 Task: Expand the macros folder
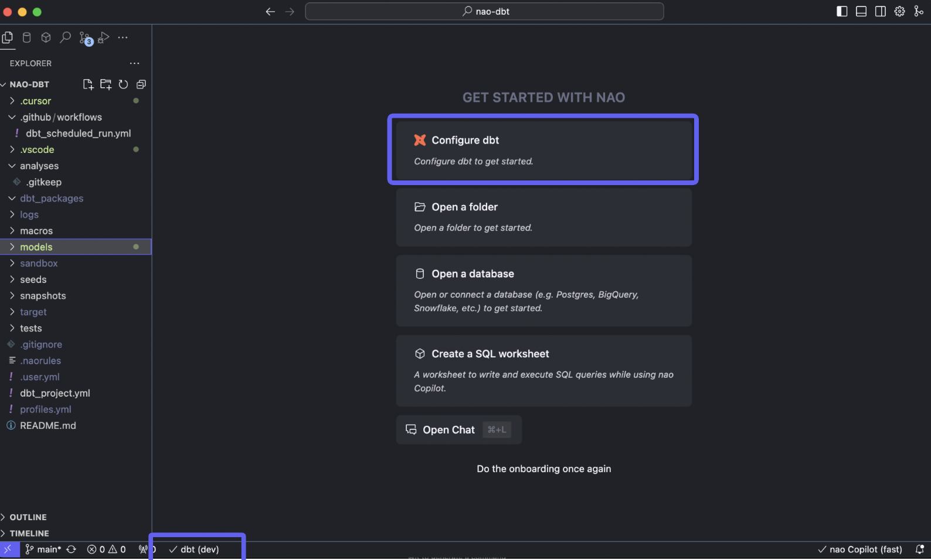click(x=76, y=231)
